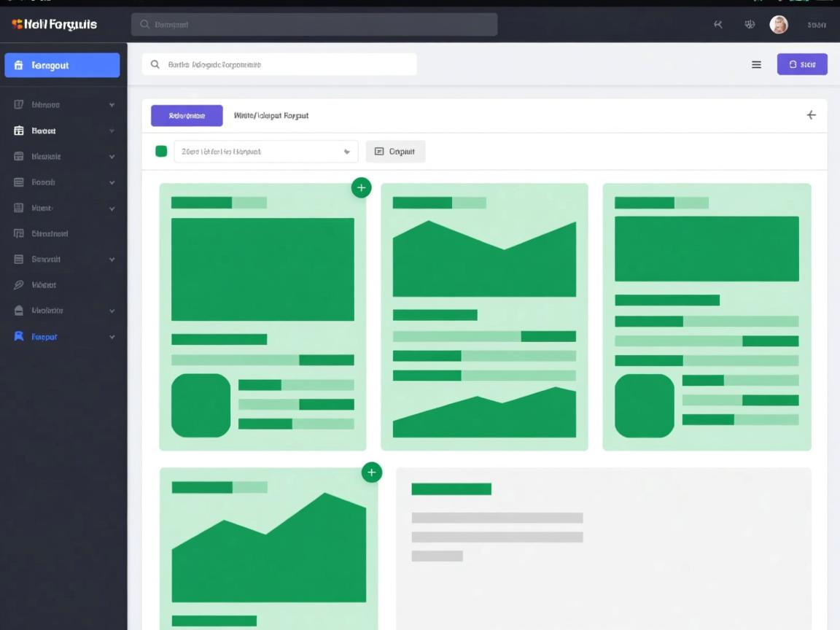The width and height of the screenshot is (840, 630).
Task: Click the green plus icon on the bottom-left card
Action: [371, 472]
